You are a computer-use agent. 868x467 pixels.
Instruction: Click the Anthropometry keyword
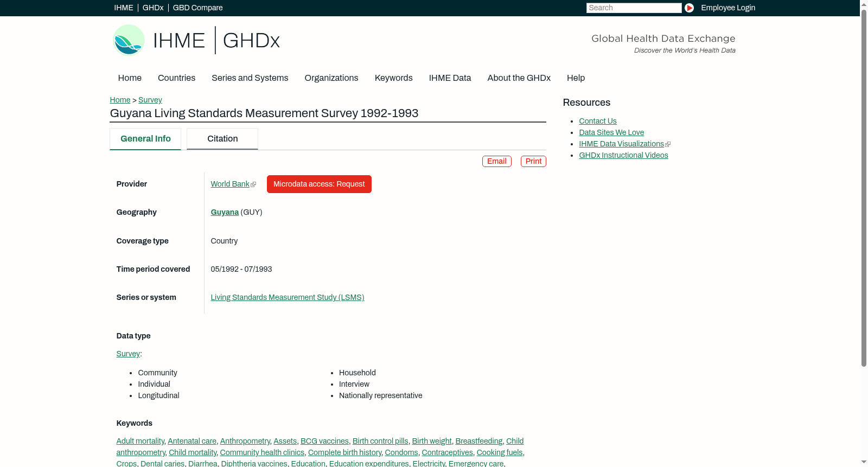click(x=245, y=441)
